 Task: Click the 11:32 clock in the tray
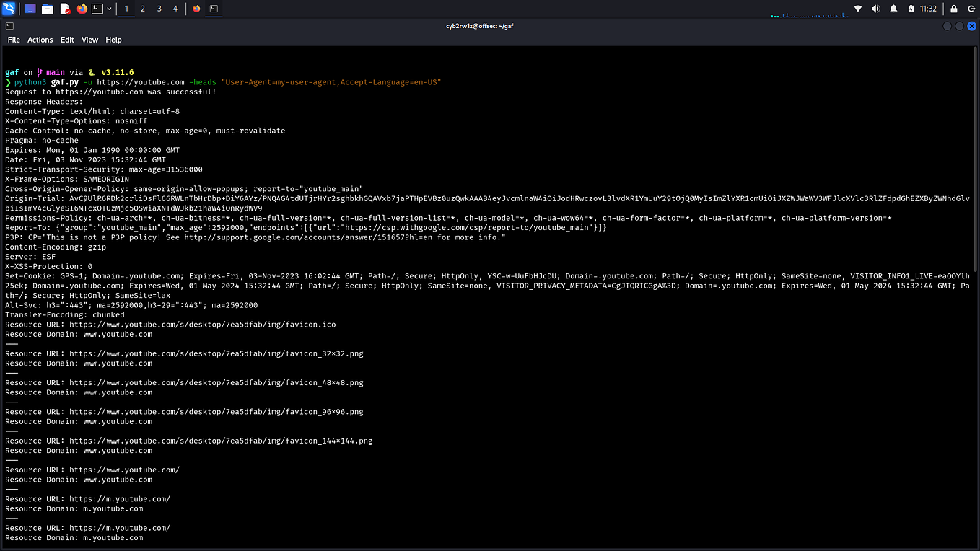click(928, 9)
